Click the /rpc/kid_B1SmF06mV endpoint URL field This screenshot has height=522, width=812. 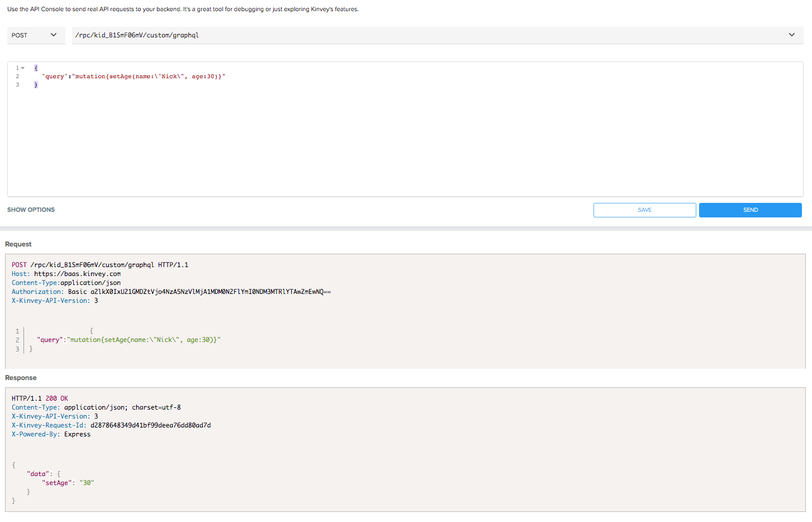(x=391, y=35)
